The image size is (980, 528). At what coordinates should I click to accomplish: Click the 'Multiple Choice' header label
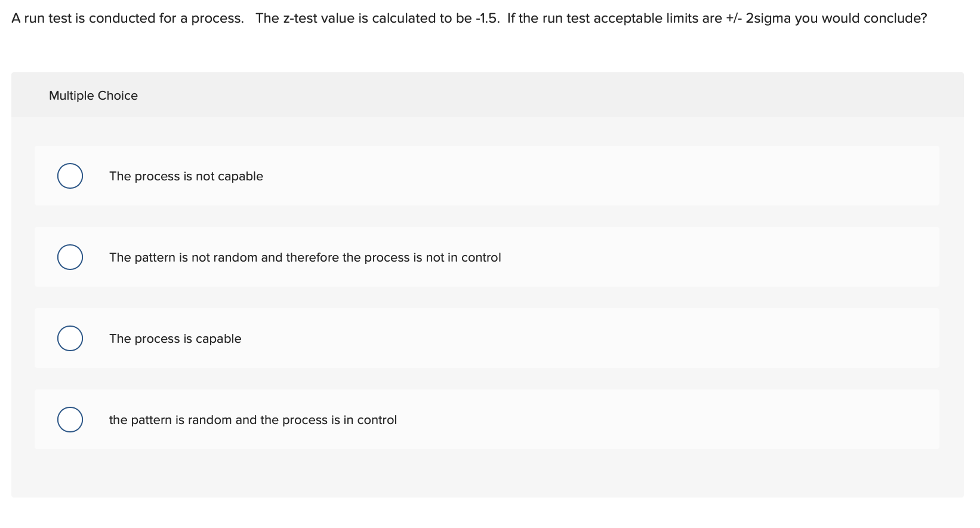coord(93,95)
